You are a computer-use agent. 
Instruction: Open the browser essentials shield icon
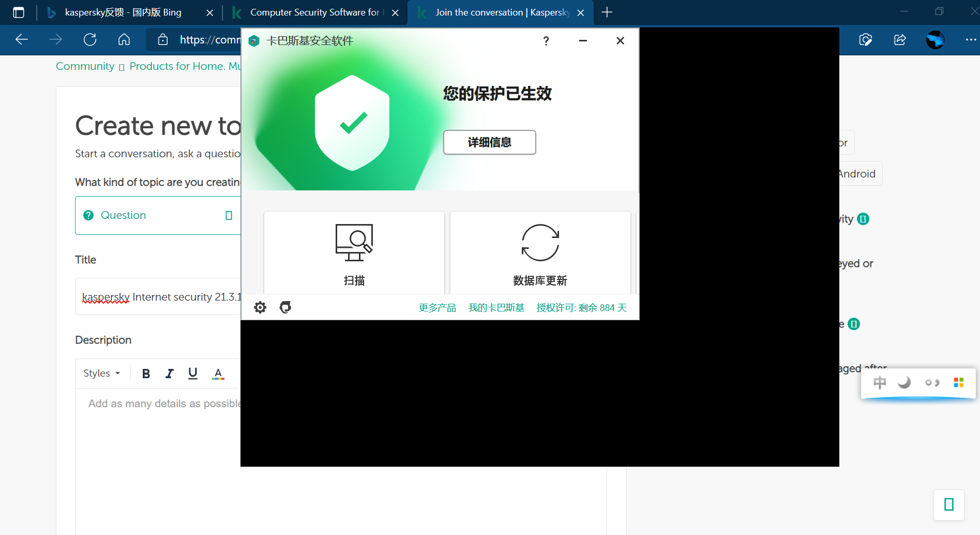pyautogui.click(x=866, y=39)
